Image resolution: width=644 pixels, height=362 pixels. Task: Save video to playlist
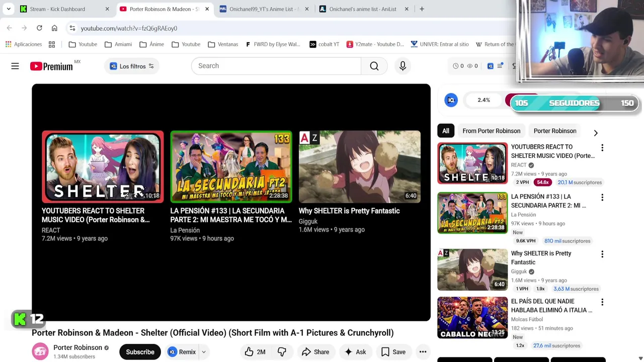[393, 352]
